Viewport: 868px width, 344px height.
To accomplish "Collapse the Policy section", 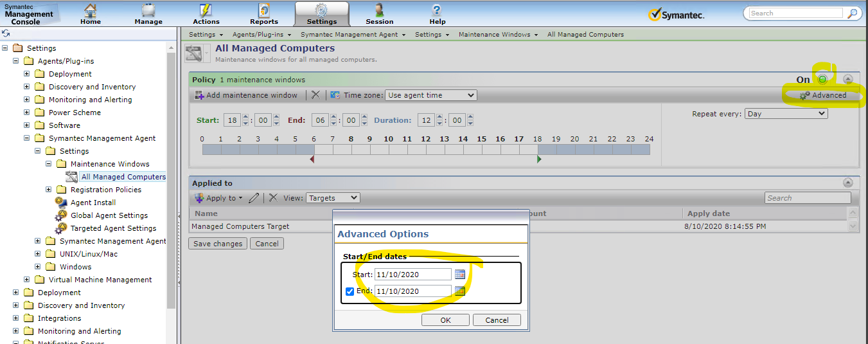I will [847, 79].
